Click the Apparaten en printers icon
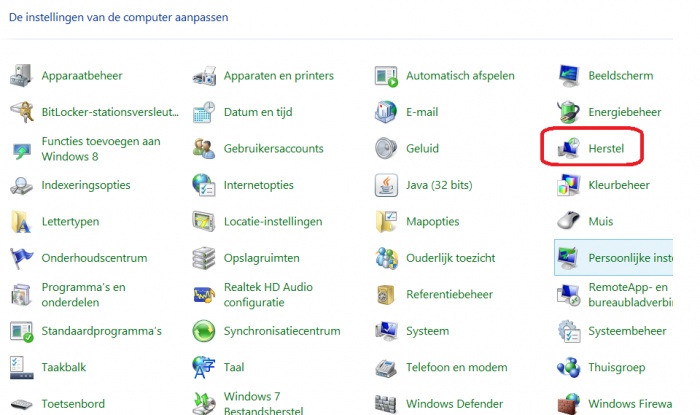Viewport: 700px width, 415px height. coord(204,75)
